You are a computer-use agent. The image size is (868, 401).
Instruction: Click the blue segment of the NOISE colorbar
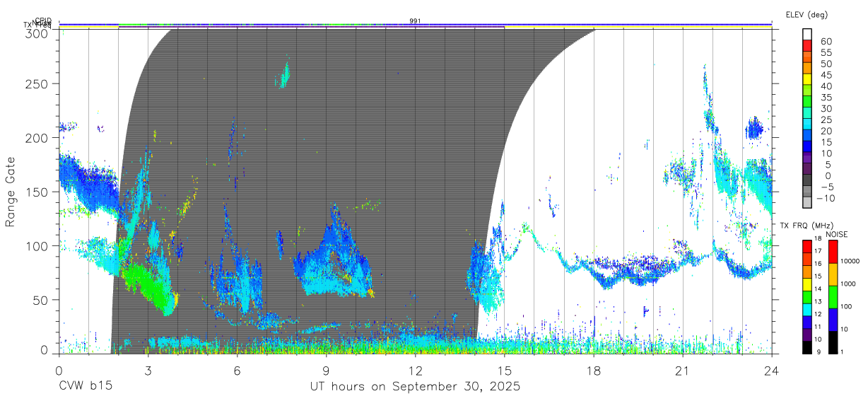(832, 319)
